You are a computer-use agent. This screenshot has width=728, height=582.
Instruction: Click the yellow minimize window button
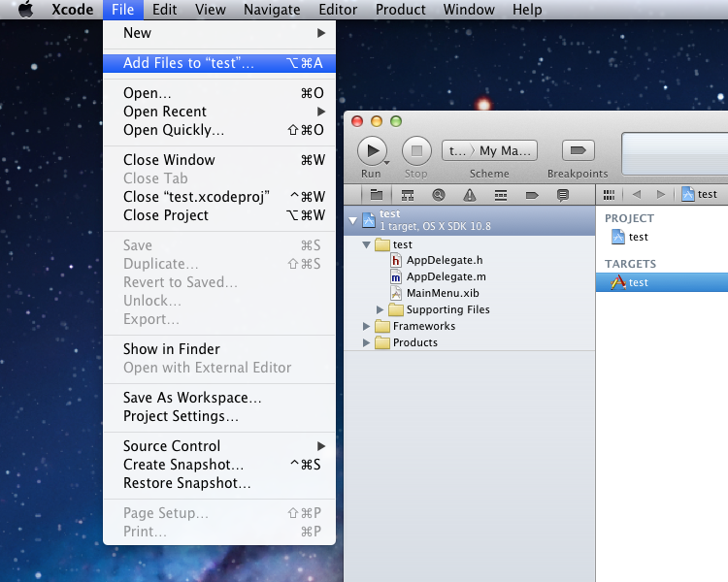point(377,121)
